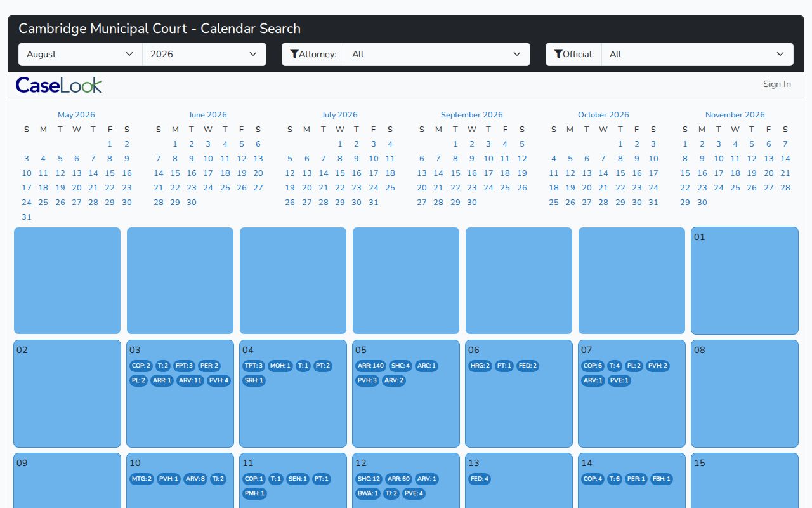This screenshot has height=508, width=812.
Task: Open the 2026 year dropdown
Action: pos(204,54)
